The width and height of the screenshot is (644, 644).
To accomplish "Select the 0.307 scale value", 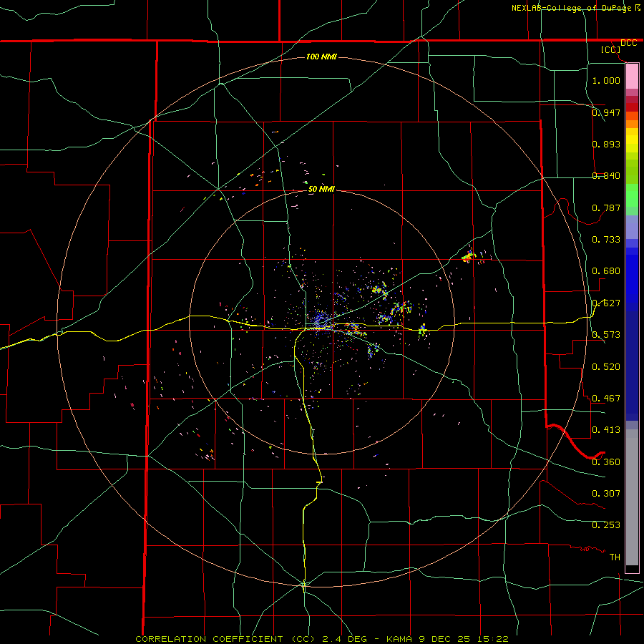I will click(x=606, y=493).
